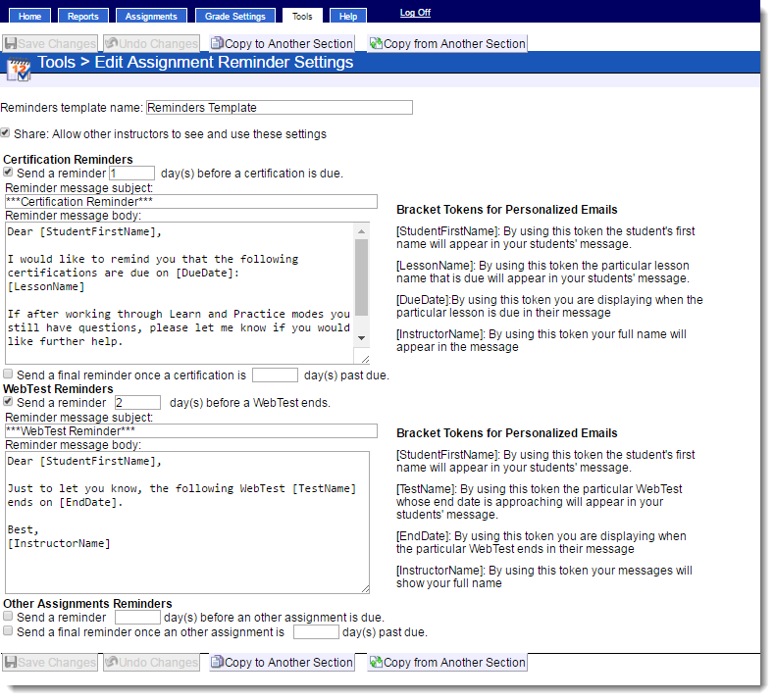Click the certification body scroll up arrow
Image resolution: width=775 pixels, height=700 pixels.
tap(362, 231)
